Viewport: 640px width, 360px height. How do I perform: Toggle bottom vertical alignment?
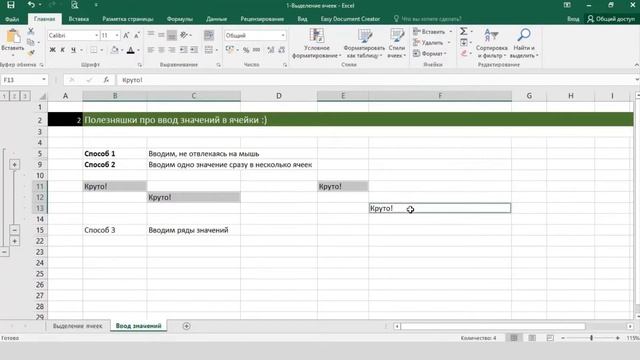click(172, 35)
